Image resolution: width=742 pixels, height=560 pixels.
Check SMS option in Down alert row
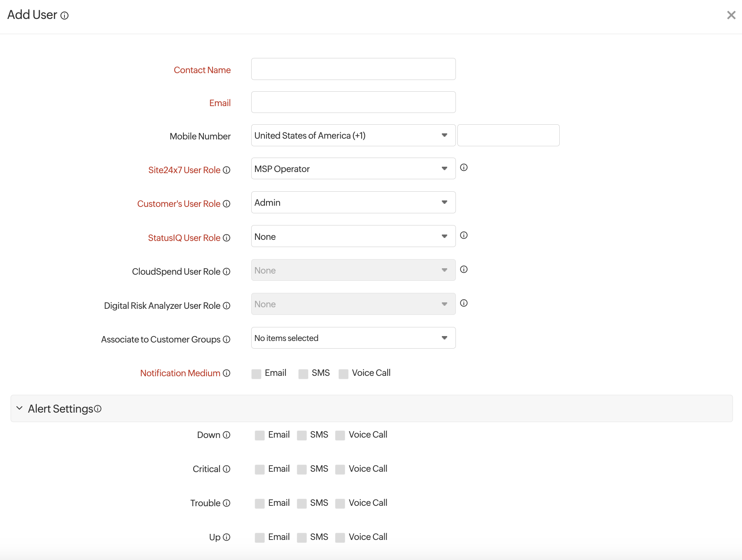[302, 435]
